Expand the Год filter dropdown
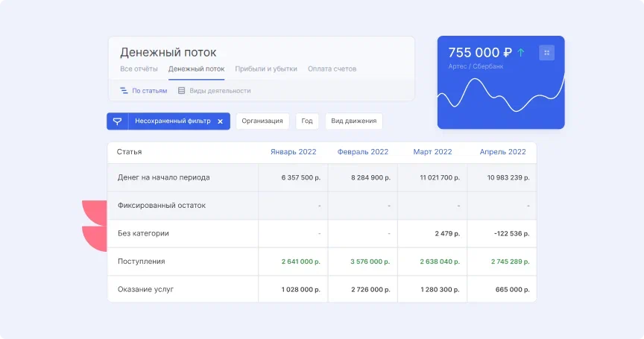The height and width of the screenshot is (339, 644). coord(307,121)
